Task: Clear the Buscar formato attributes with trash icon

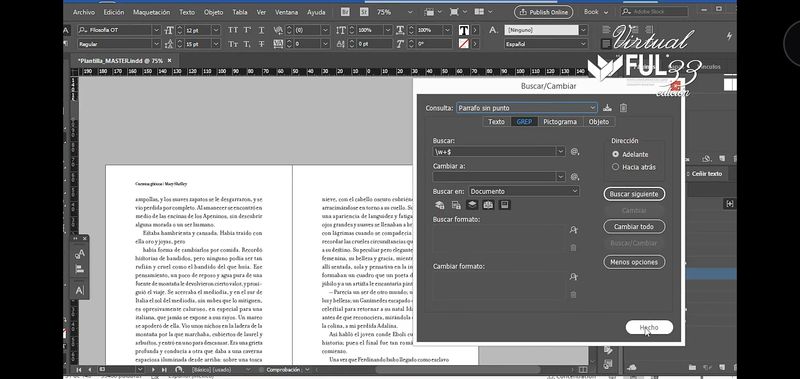Action: [573, 247]
